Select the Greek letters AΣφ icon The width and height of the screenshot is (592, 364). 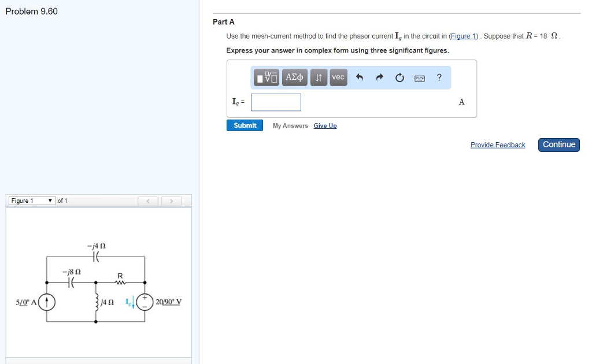(294, 77)
